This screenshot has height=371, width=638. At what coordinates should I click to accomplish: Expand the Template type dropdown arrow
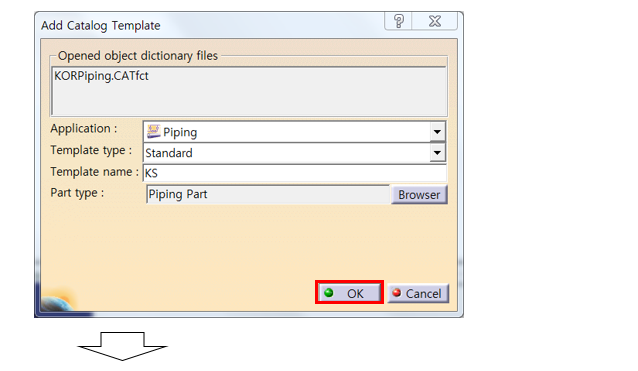pos(437,153)
